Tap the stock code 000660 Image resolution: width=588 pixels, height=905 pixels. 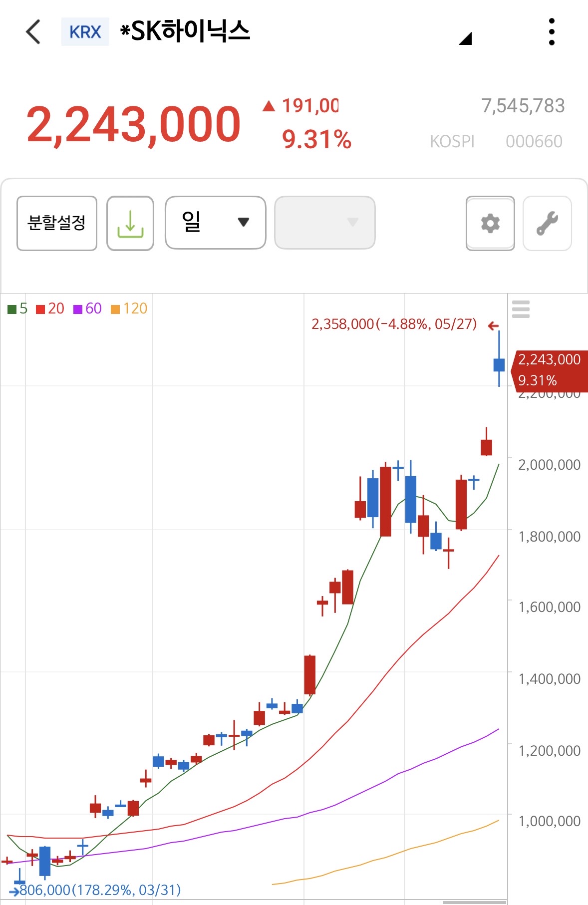point(534,142)
